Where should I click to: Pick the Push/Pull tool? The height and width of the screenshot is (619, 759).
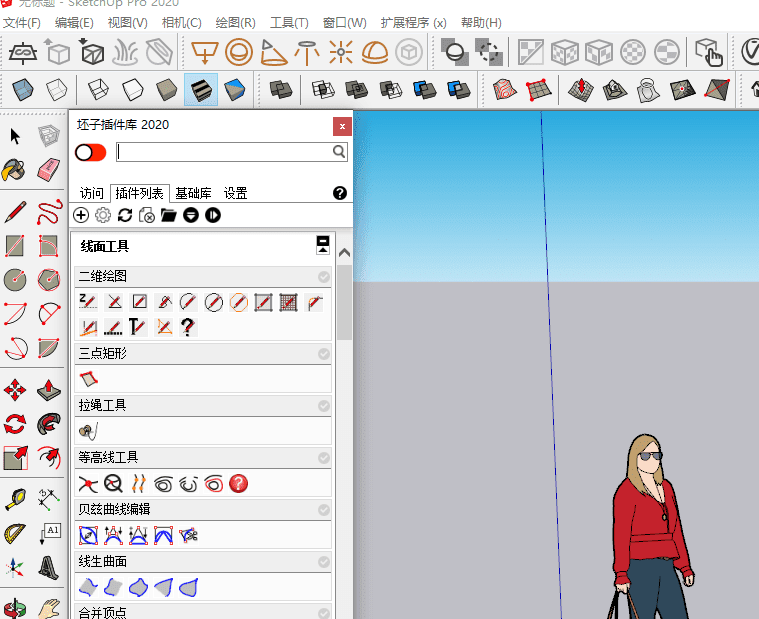tap(48, 389)
